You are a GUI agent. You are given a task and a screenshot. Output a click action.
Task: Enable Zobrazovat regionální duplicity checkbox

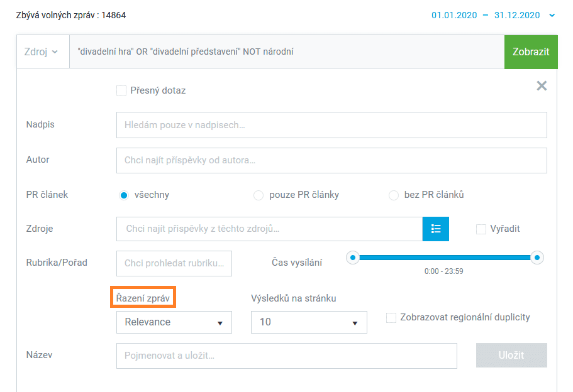(391, 317)
